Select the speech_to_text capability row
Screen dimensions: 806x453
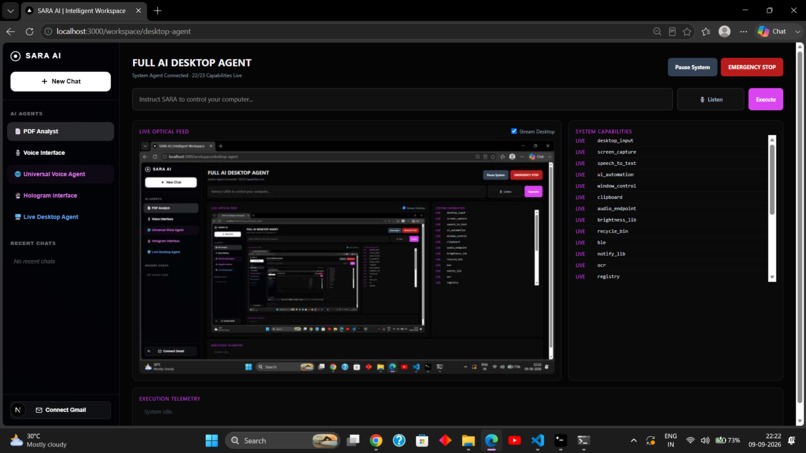(668, 164)
